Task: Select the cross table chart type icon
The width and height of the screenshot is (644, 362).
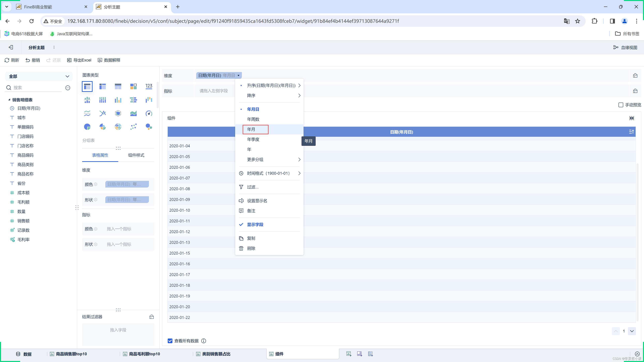Action: (102, 86)
